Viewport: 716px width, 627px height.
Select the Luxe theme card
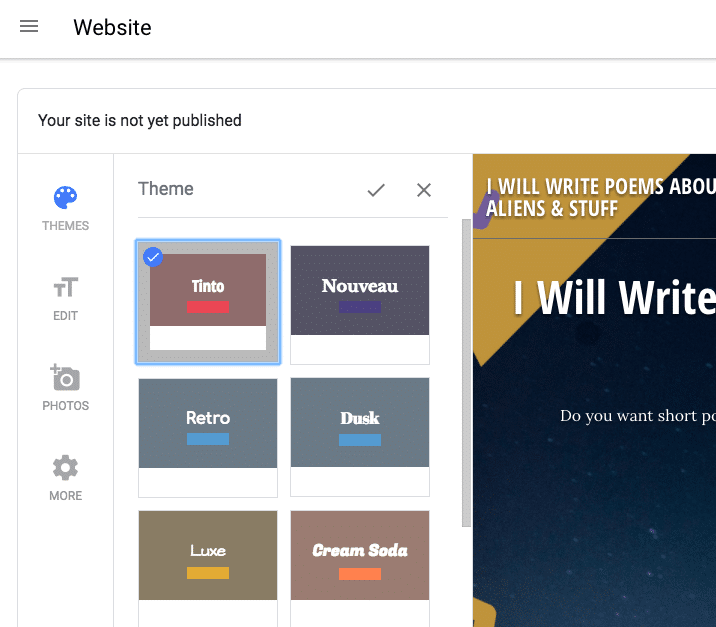coord(208,569)
